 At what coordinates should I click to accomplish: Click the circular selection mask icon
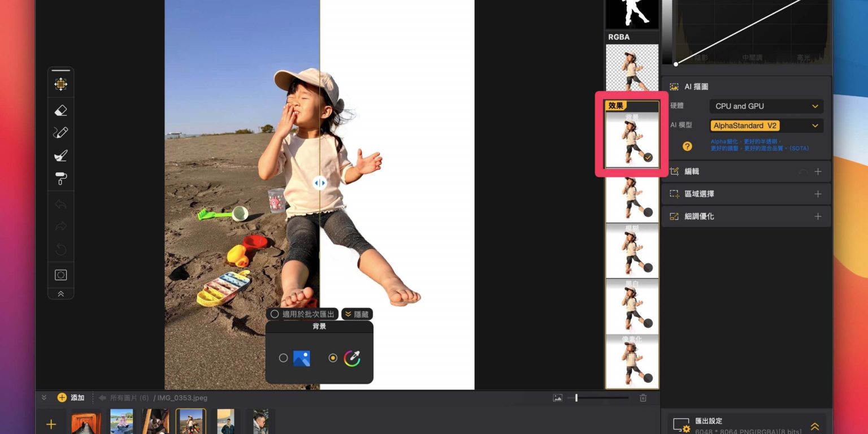pos(60,275)
